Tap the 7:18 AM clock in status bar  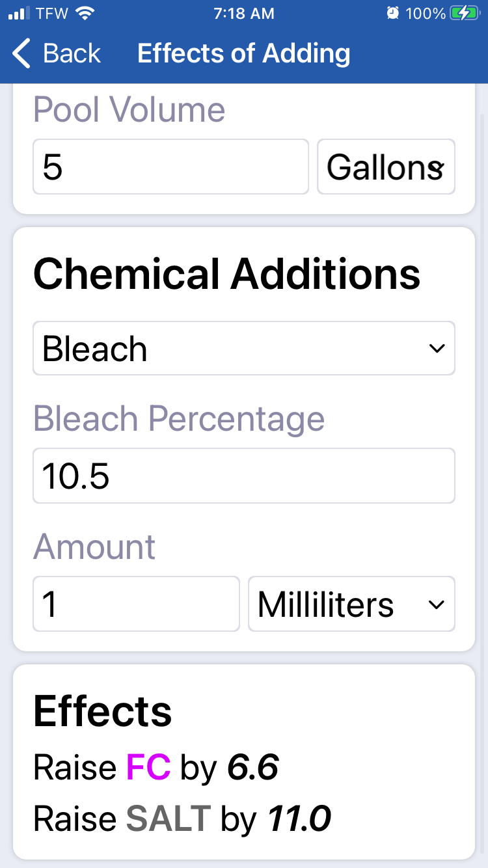244,13
